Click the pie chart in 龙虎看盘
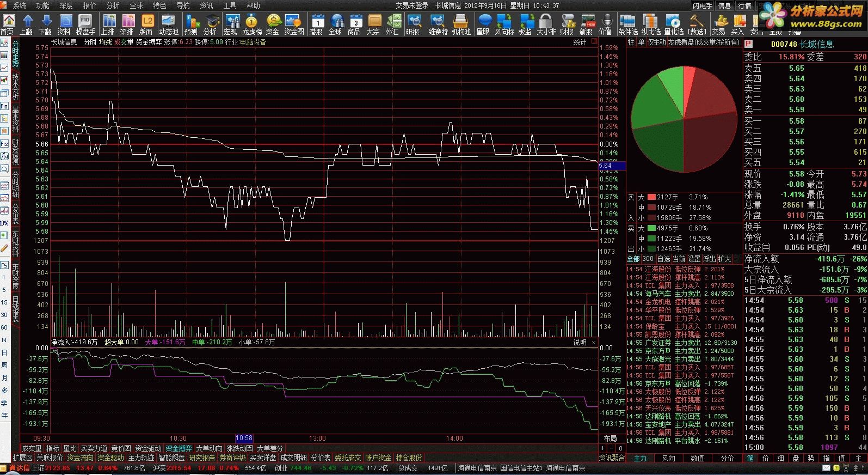Screen dimensions: 868x475 click(683, 119)
